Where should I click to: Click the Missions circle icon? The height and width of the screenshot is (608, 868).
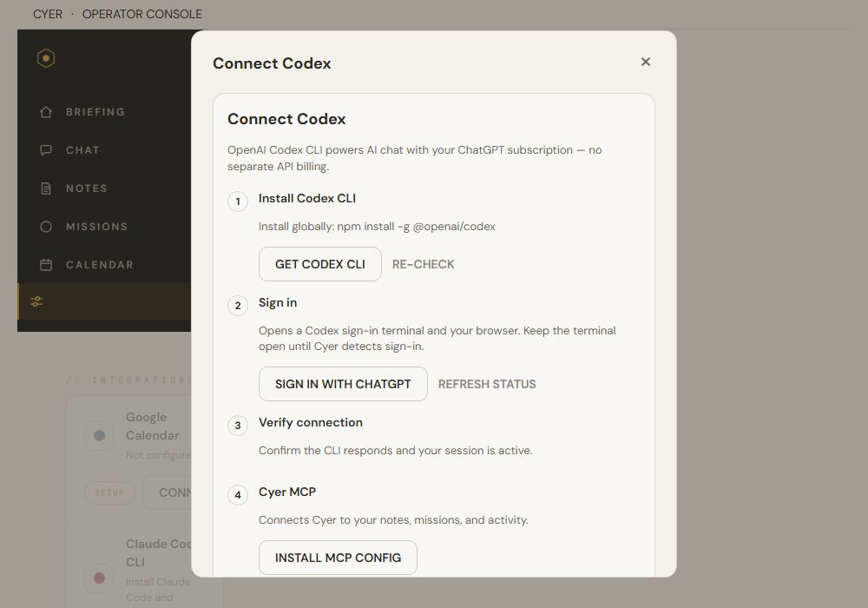(x=46, y=227)
